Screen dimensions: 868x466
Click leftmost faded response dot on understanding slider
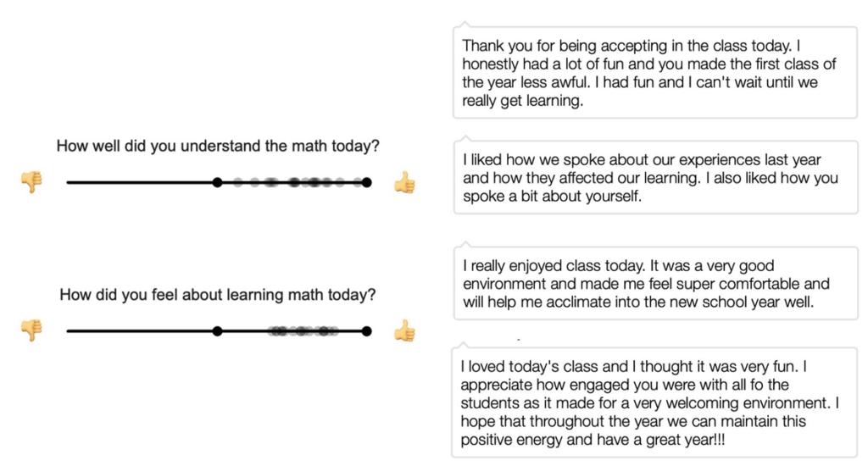[237, 182]
